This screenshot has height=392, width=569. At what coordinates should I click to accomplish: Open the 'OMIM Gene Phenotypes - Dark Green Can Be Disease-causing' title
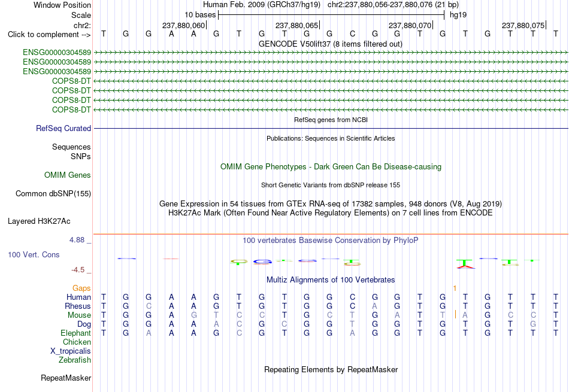coord(331,167)
